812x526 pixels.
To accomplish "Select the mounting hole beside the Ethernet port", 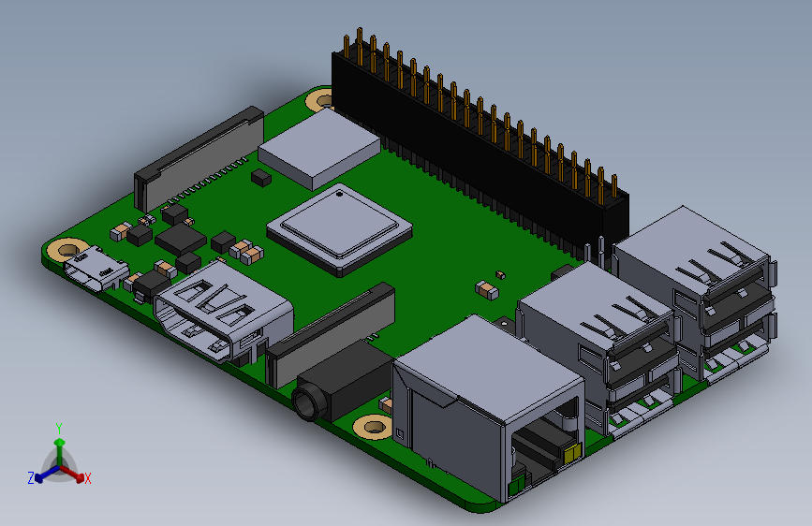I will pos(374,427).
